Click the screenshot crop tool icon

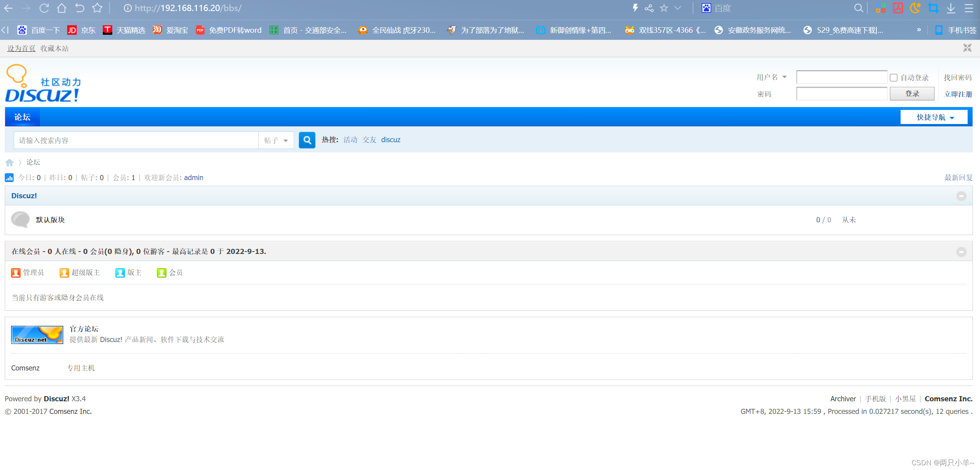pos(933,8)
